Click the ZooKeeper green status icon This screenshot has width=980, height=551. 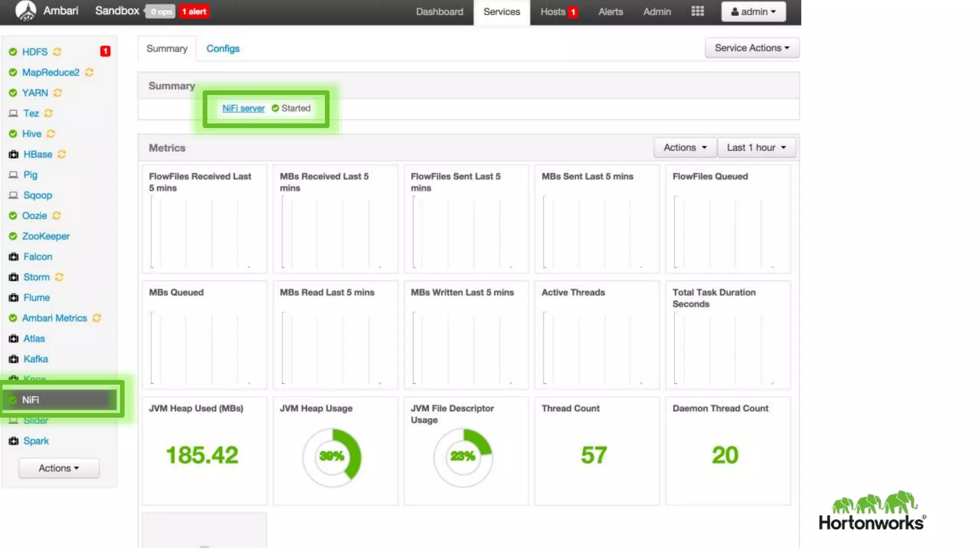[13, 236]
